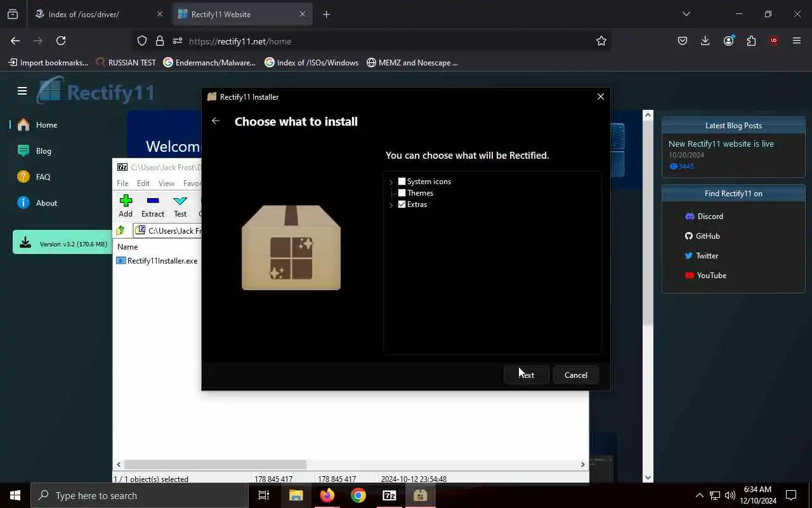
Task: List all tabs dropdown arrow
Action: pos(686,14)
